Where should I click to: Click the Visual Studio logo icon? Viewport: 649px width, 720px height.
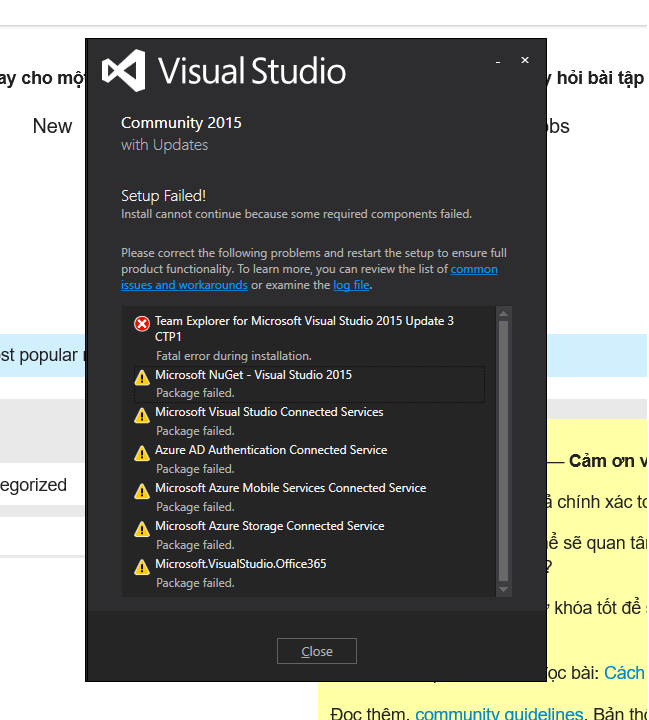pos(124,71)
